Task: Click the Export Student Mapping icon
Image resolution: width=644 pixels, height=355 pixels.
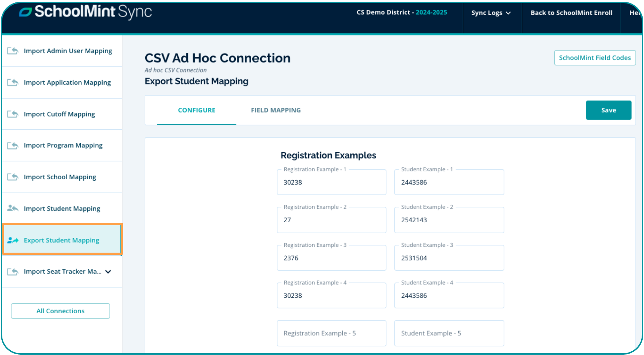Action: tap(13, 240)
